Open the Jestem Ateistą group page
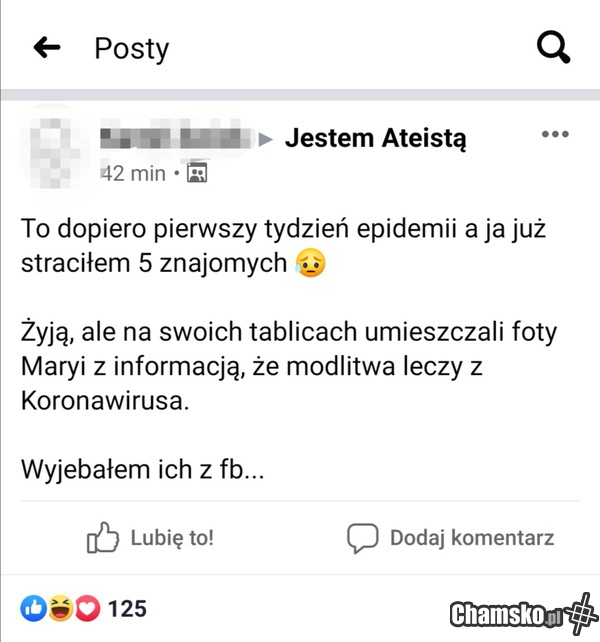 pos(375,138)
